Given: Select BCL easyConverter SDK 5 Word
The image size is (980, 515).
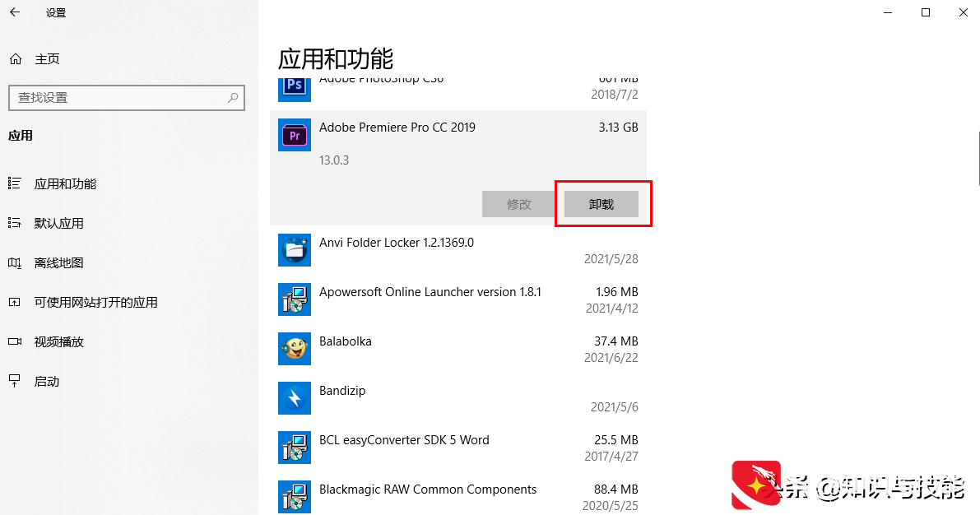Looking at the screenshot, I should 458,448.
